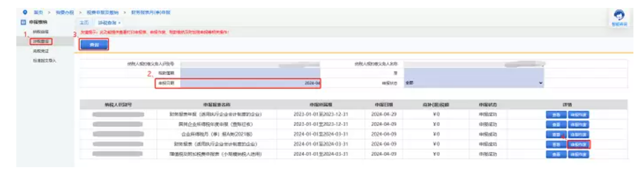Screen dimensions: 644x172
Task: Click the 2024-04-29 declaration date cell
Action: click(x=383, y=114)
